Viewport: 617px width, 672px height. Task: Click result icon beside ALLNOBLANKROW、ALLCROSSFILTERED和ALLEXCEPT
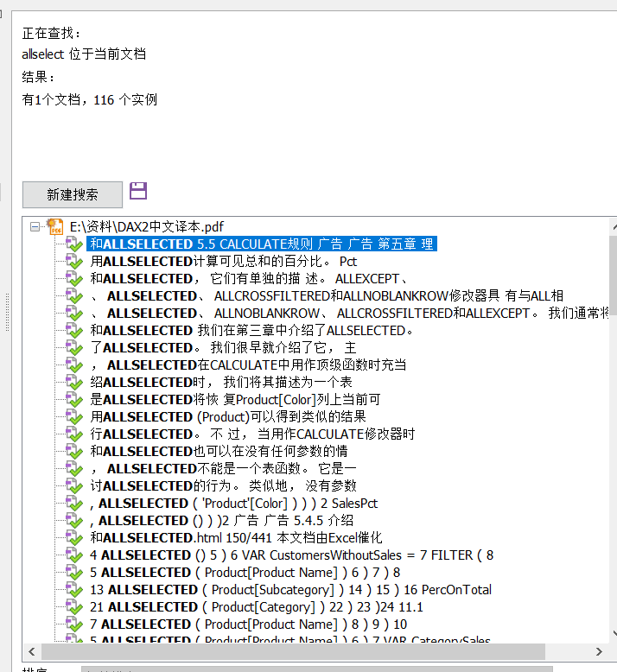click(x=74, y=314)
